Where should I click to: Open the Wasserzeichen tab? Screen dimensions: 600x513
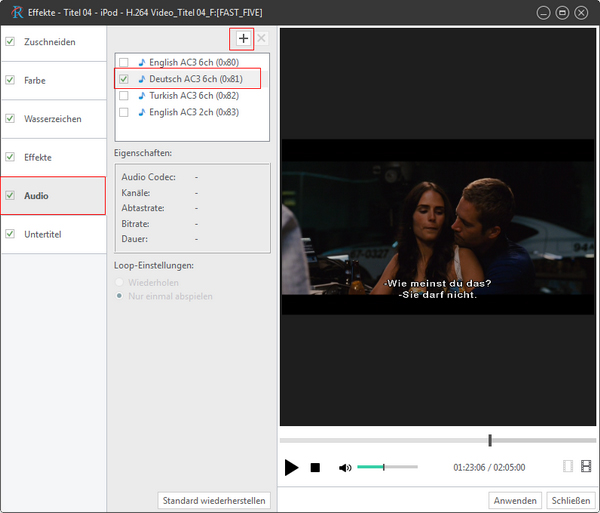[54, 119]
